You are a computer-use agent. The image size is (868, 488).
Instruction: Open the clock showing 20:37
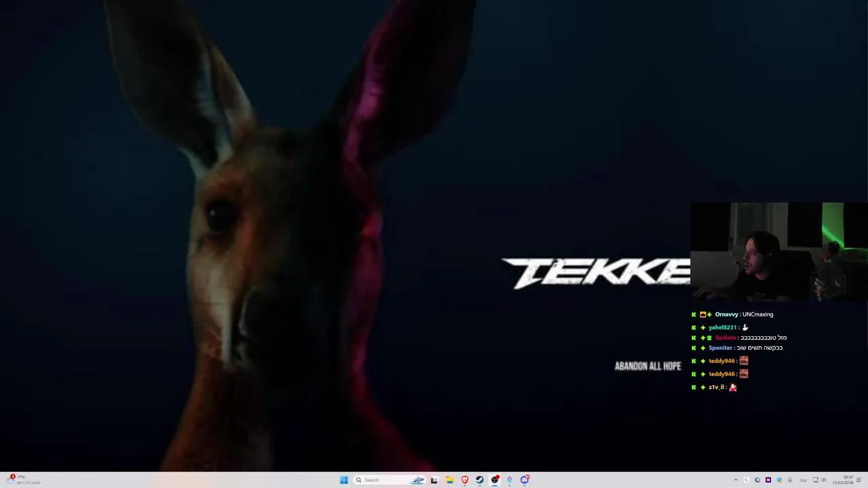point(843,480)
